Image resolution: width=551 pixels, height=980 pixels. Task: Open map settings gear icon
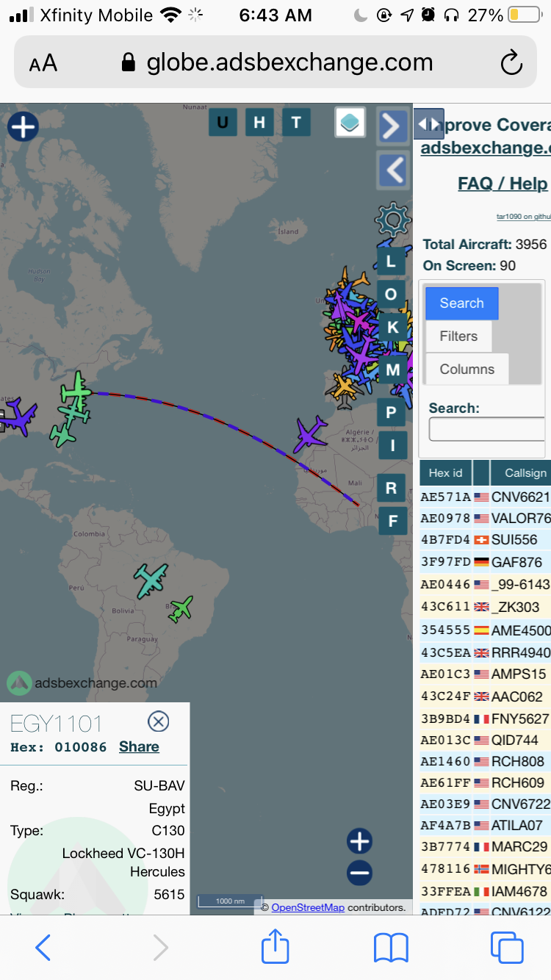pyautogui.click(x=392, y=219)
